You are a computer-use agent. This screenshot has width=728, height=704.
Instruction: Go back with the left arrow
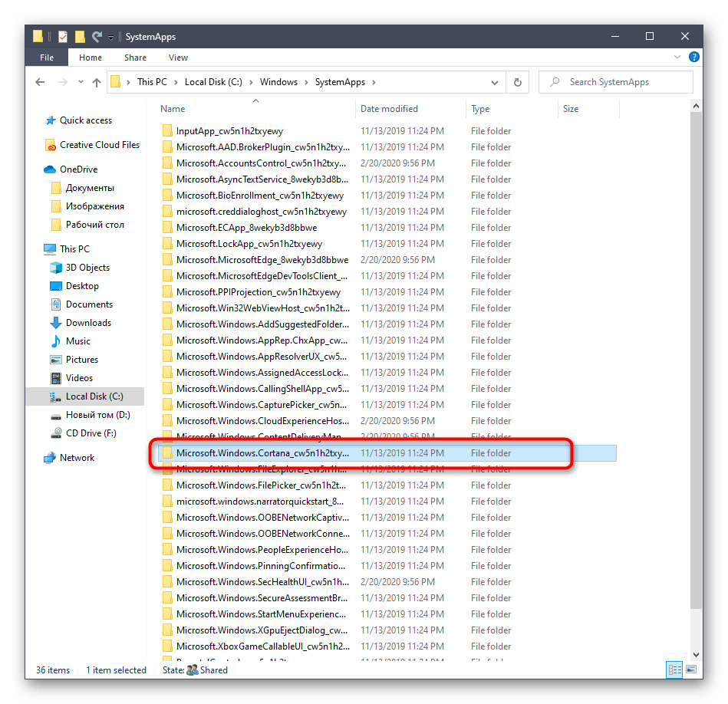coord(41,82)
